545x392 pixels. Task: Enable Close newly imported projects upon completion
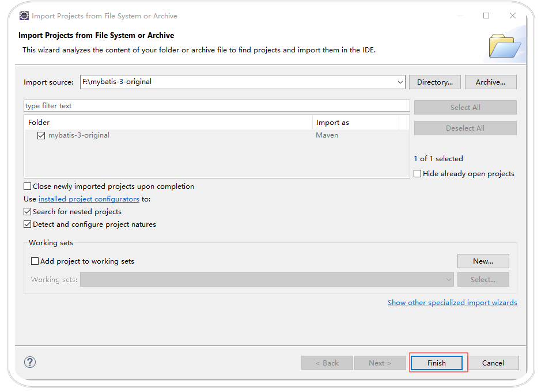click(28, 187)
